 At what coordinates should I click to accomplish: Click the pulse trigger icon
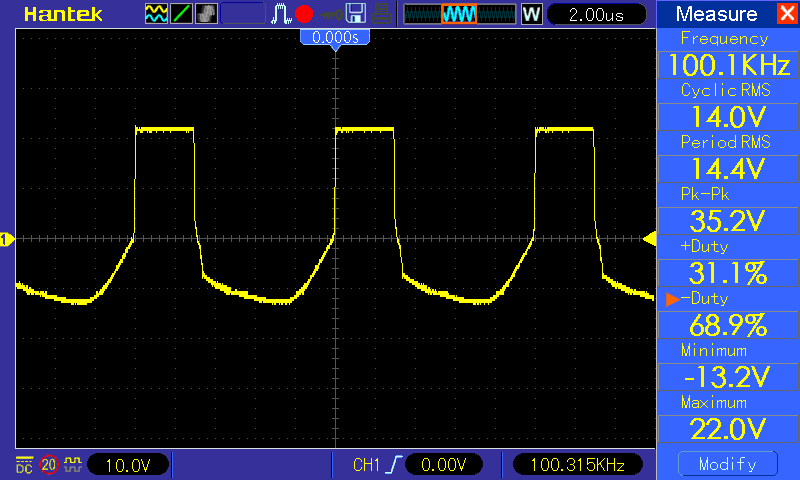click(x=281, y=14)
